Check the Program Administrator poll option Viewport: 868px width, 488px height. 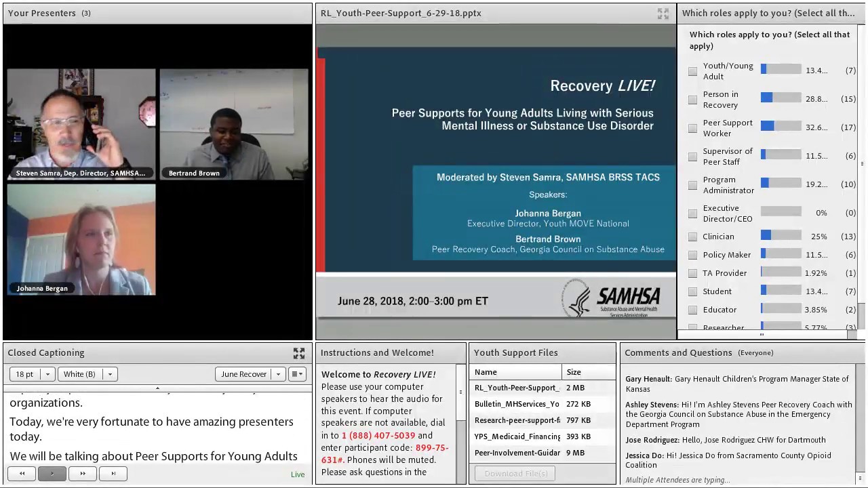692,185
